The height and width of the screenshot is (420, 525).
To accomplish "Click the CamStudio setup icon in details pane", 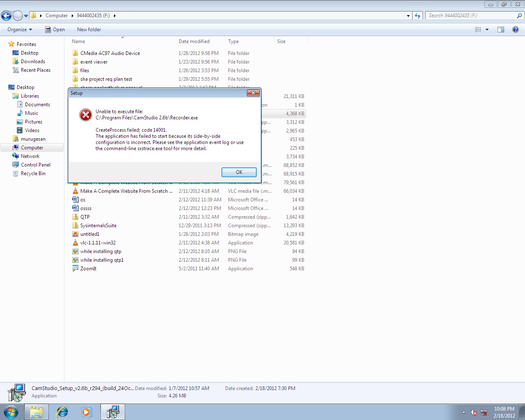I will tap(16, 393).
